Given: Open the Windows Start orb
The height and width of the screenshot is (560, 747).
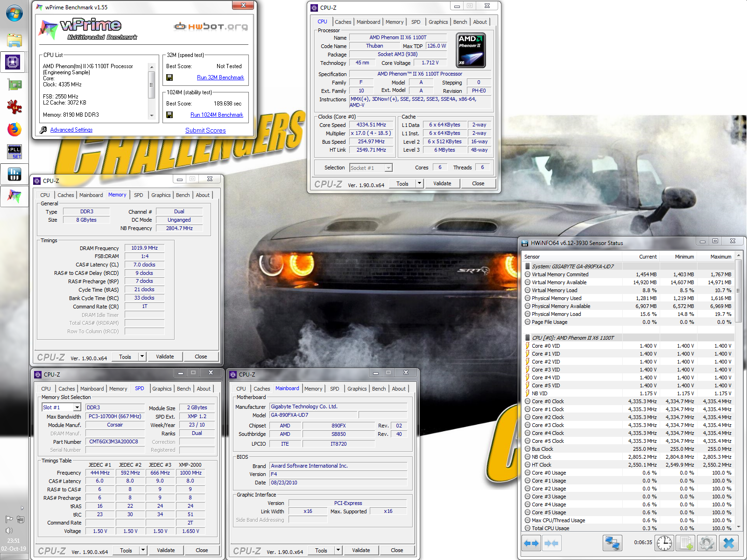Looking at the screenshot, I should [14, 13].
